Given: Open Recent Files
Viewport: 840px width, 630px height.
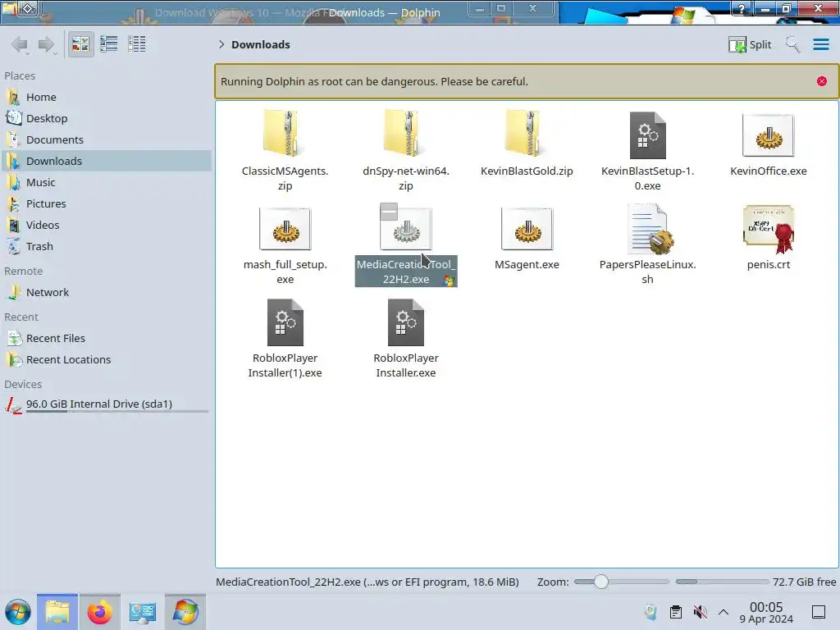Looking at the screenshot, I should tap(107, 339).
